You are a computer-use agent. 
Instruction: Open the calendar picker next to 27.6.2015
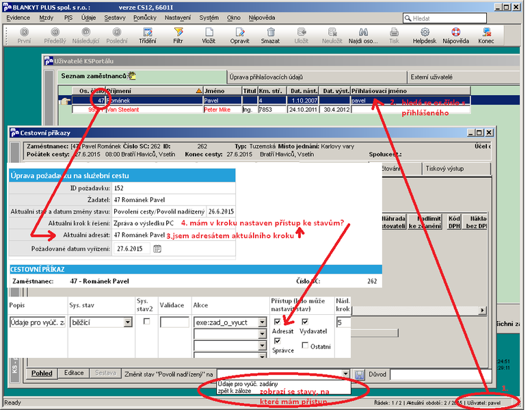157,248
